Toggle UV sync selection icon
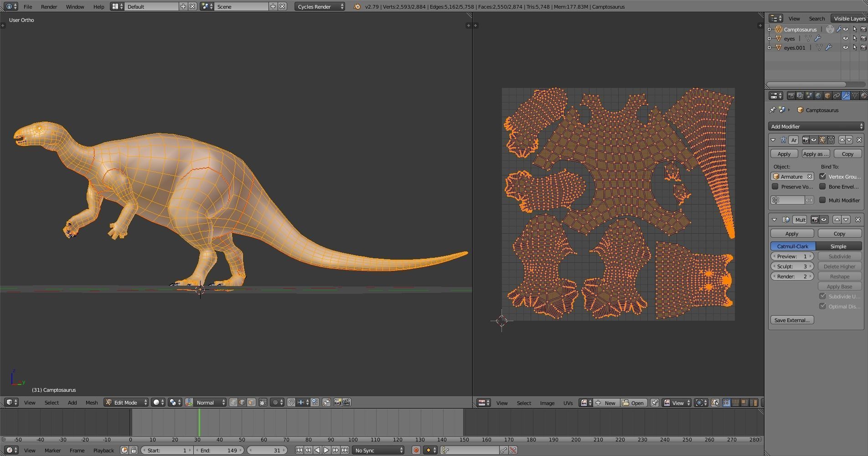The width and height of the screenshot is (868, 456). 715,403
